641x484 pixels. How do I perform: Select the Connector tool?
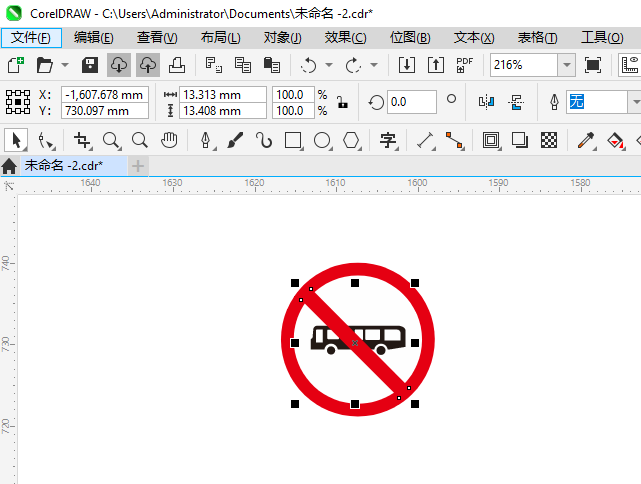click(454, 141)
